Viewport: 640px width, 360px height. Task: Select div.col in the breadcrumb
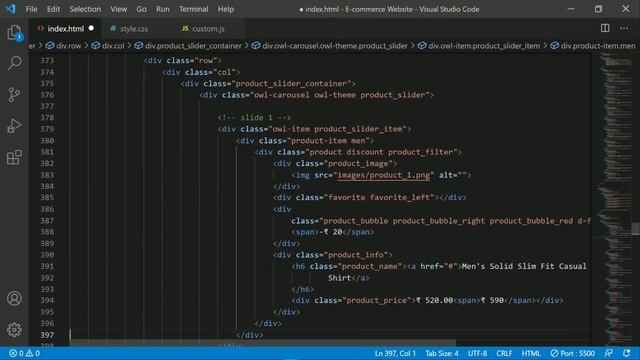(x=108, y=46)
